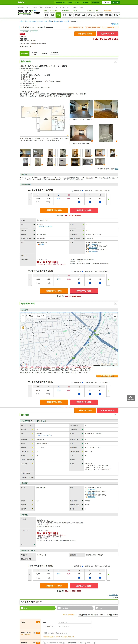This screenshot has width=138, height=644.
Task: Show next week in first viewing calendar
Action: pyautogui.click(x=108, y=199)
